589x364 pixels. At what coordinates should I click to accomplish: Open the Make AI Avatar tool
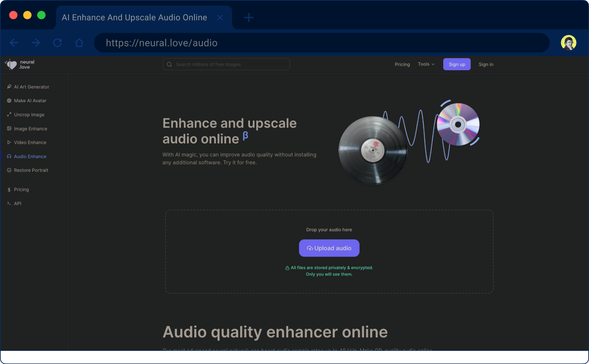coord(30,100)
